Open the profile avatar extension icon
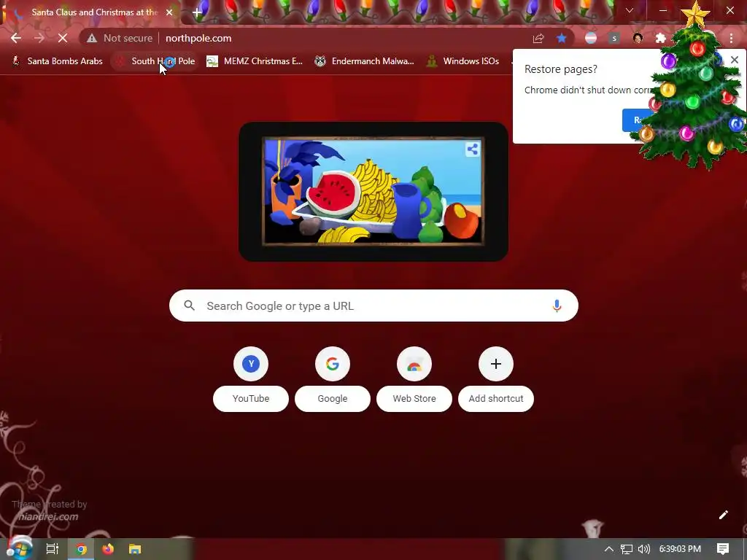Screen dimensions: 747x560 click(638, 38)
